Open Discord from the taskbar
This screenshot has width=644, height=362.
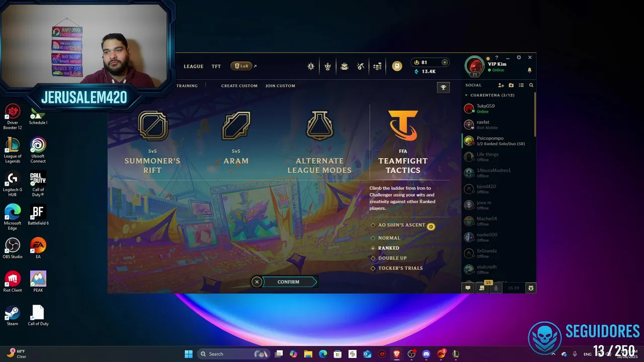(x=426, y=354)
